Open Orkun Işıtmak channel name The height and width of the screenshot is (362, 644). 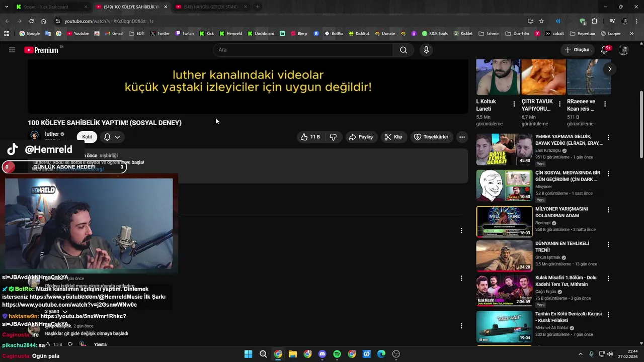click(x=547, y=257)
